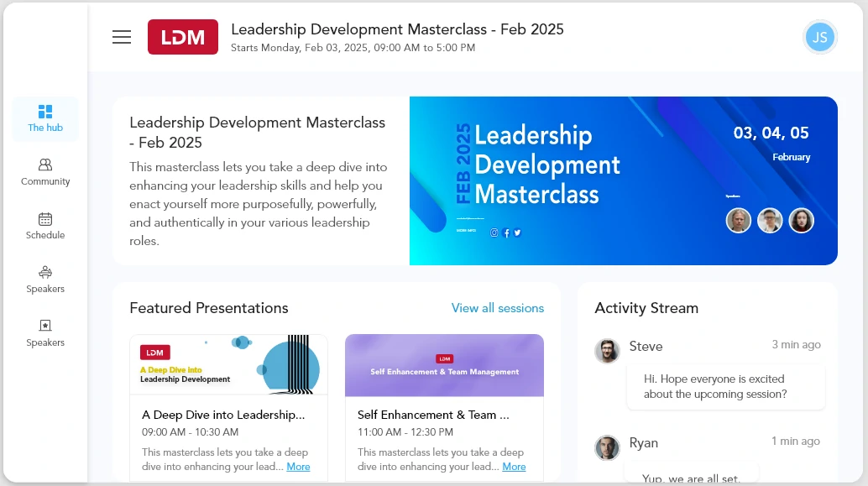
Task: Open the Schedule sidebar item
Action: [45, 226]
